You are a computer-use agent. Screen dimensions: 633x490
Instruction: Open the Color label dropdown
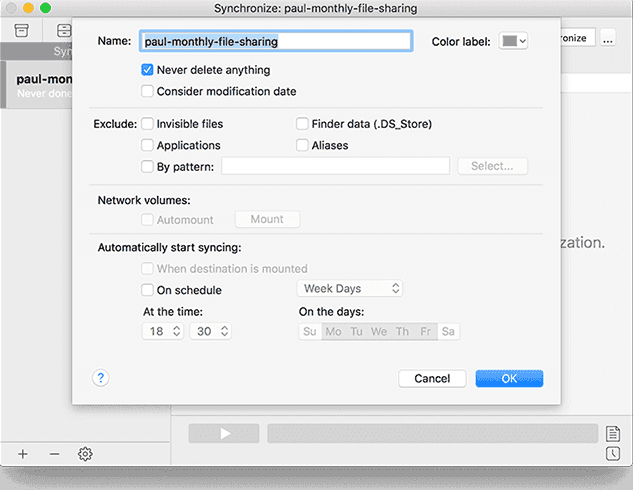513,41
